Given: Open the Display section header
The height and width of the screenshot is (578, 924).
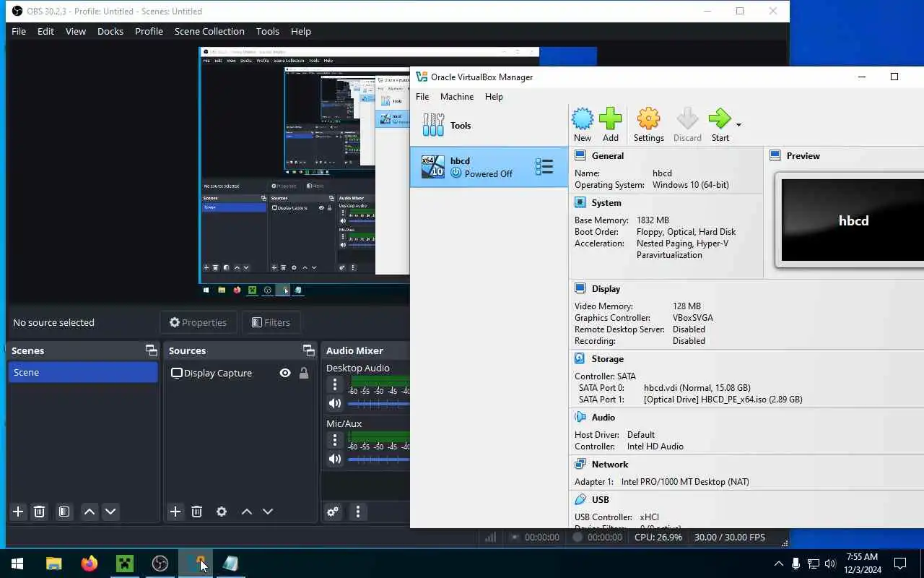Looking at the screenshot, I should pos(606,288).
